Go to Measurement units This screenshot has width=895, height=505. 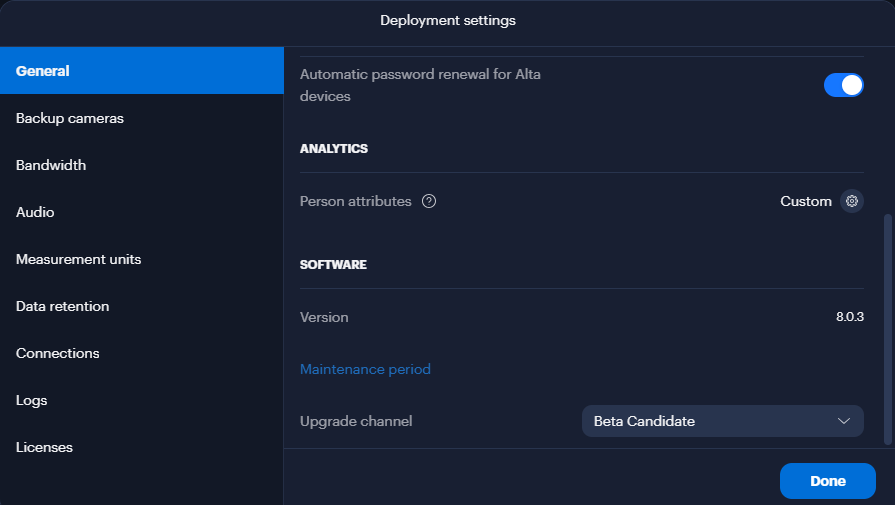142,259
